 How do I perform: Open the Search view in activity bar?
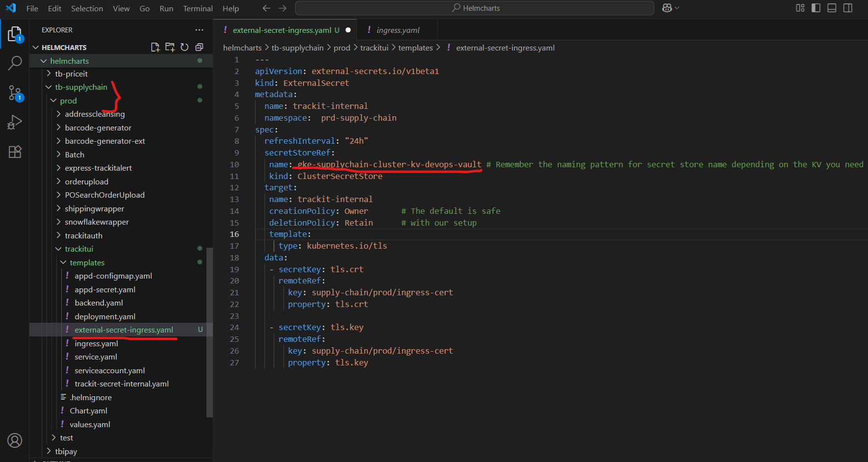pyautogui.click(x=15, y=63)
